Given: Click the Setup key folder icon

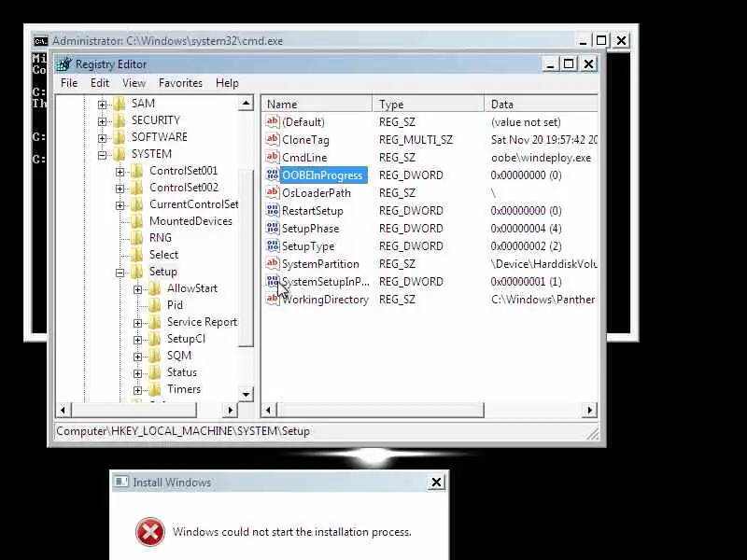Looking at the screenshot, I should pyautogui.click(x=137, y=272).
